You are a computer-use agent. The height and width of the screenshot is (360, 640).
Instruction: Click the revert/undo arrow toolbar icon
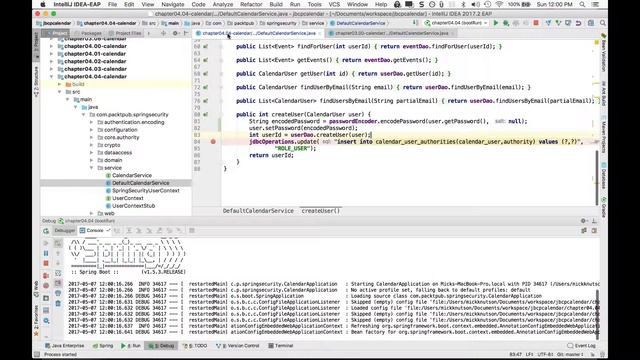tap(578, 23)
